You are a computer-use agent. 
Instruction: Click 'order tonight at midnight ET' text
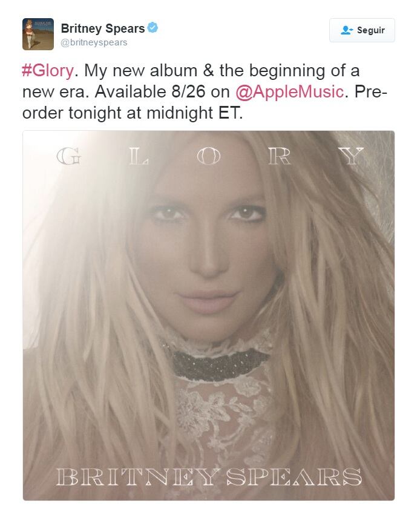[x=133, y=113]
